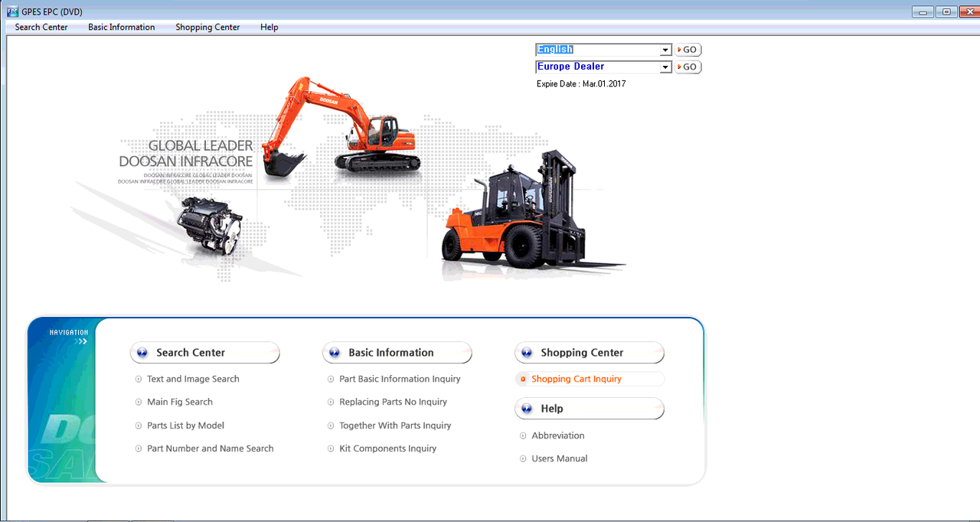The image size is (980, 522).
Task: Open Kit Components Inquiry
Action: (x=387, y=449)
